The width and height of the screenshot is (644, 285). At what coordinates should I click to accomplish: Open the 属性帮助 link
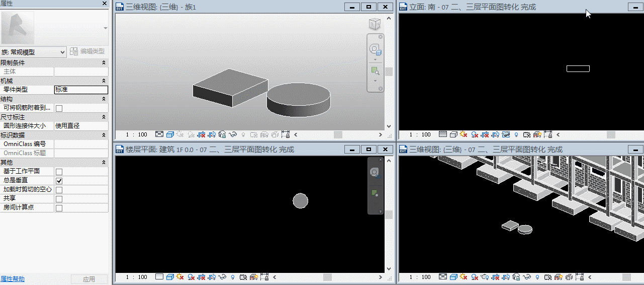coord(13,279)
